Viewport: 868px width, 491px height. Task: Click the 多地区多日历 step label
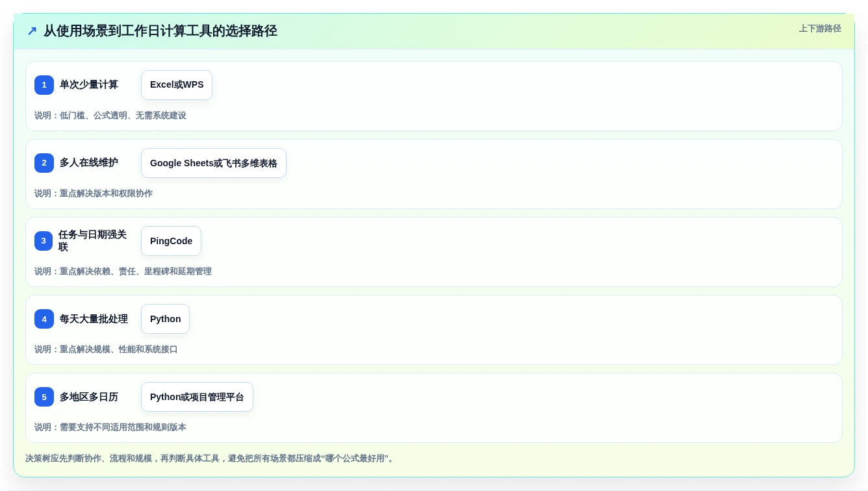point(89,397)
